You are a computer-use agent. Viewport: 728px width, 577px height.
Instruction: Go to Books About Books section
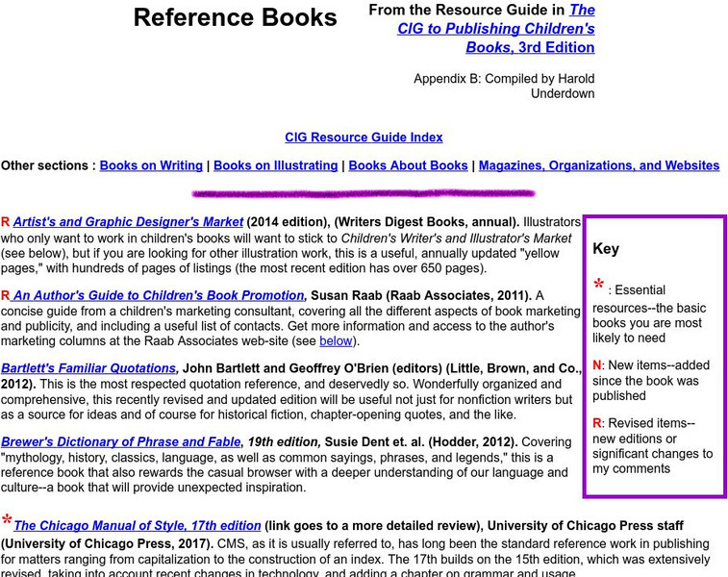pyautogui.click(x=408, y=165)
